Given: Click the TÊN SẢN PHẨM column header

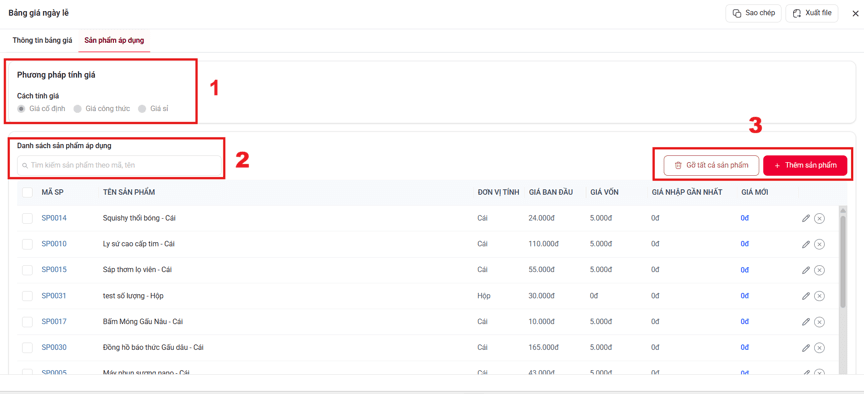Looking at the screenshot, I should coord(129,192).
